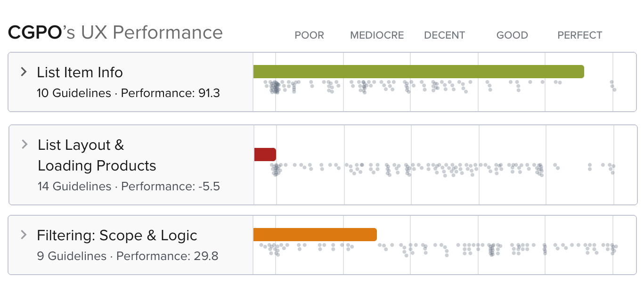Expand the List Item Info row chevron
644x285 pixels.
click(x=24, y=72)
